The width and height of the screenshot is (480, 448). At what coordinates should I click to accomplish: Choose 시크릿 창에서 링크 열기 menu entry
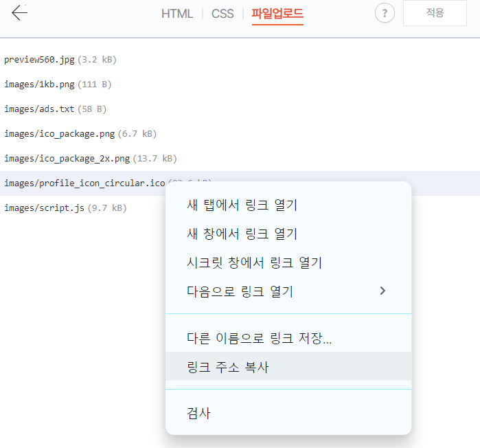click(x=288, y=262)
